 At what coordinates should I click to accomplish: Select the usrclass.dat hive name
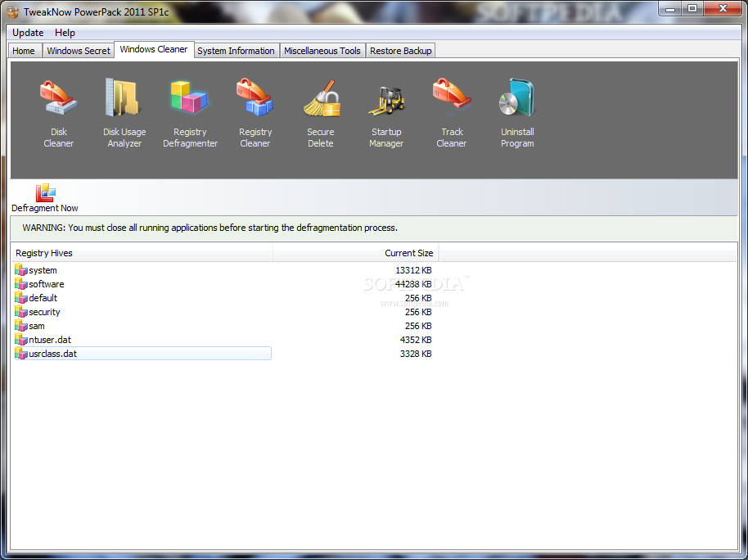pos(53,354)
